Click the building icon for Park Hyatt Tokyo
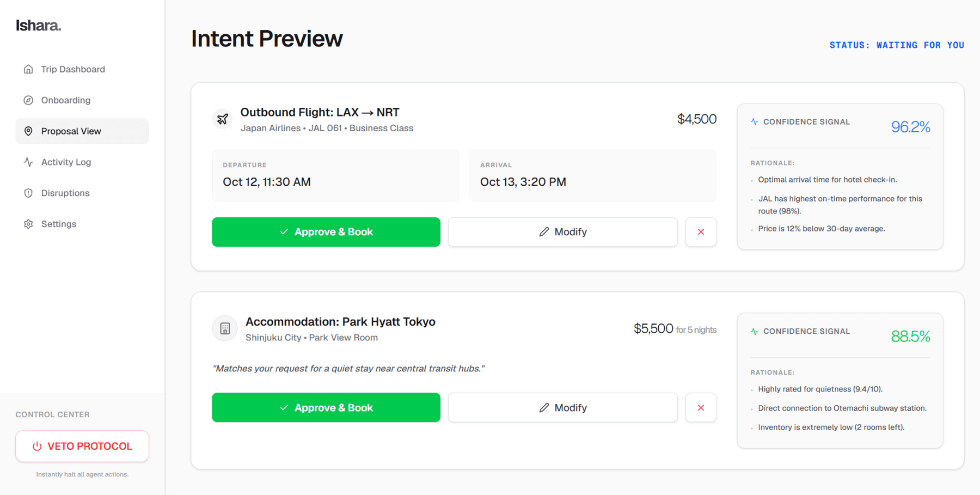The height and width of the screenshot is (495, 980). 225,328
